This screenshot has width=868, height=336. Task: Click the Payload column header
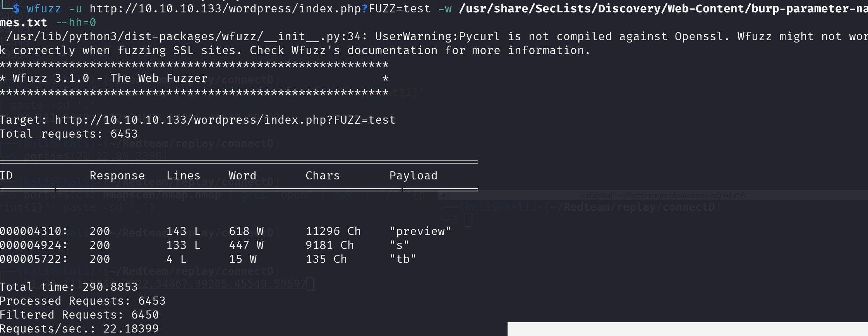tap(413, 176)
